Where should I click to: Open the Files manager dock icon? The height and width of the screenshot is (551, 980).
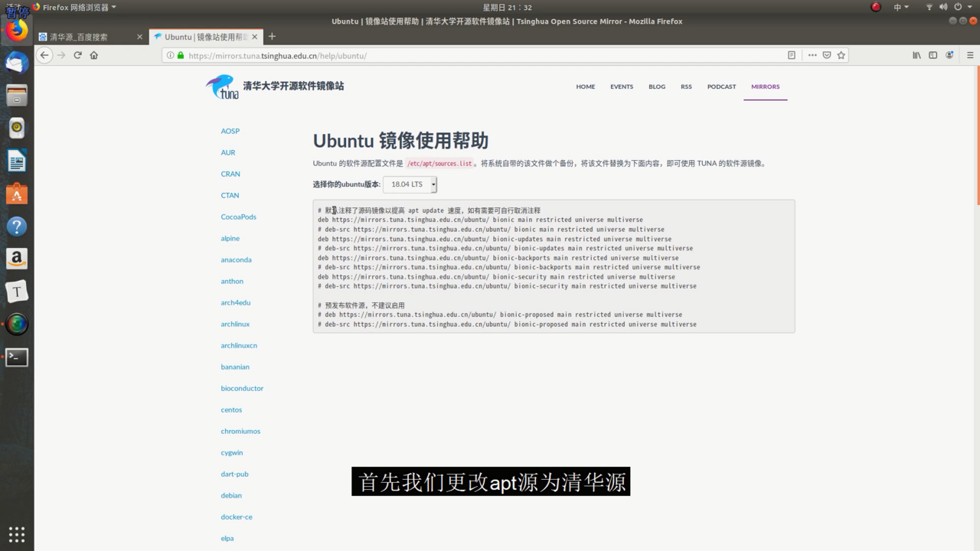[17, 96]
